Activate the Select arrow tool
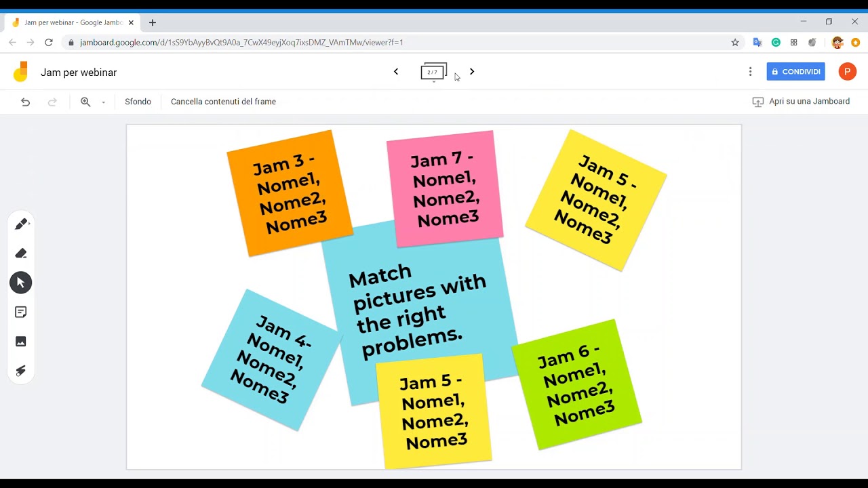 (21, 283)
